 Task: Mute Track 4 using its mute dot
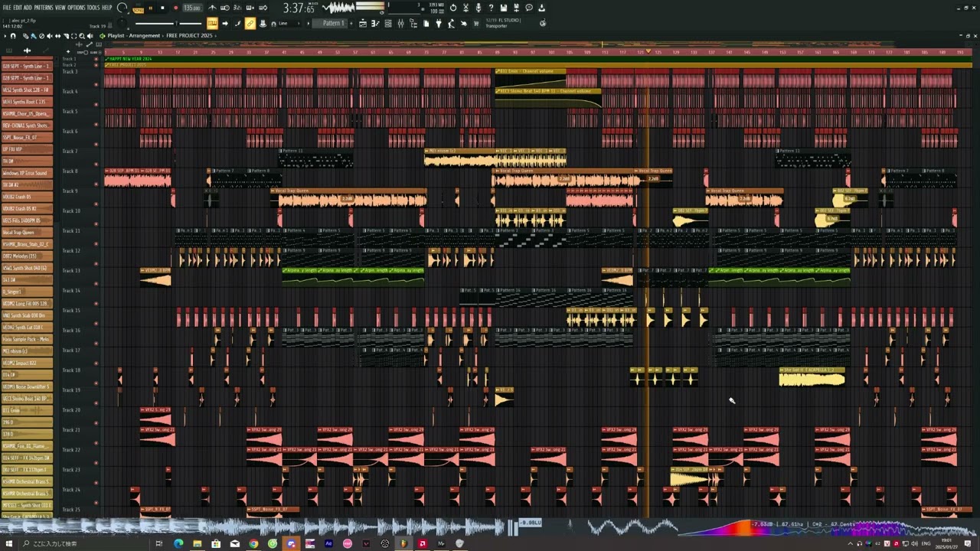pyautogui.click(x=96, y=104)
